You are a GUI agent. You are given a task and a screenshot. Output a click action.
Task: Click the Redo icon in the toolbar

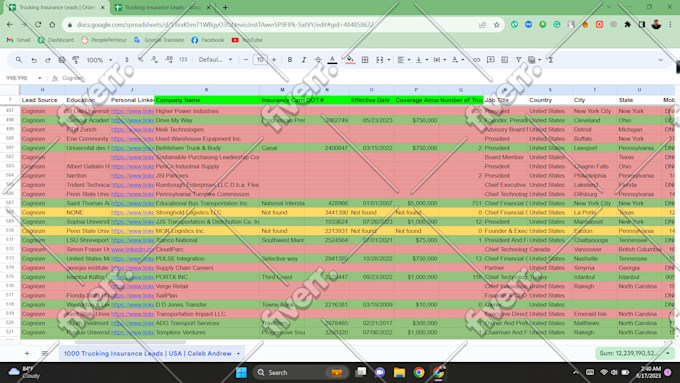[x=48, y=60]
